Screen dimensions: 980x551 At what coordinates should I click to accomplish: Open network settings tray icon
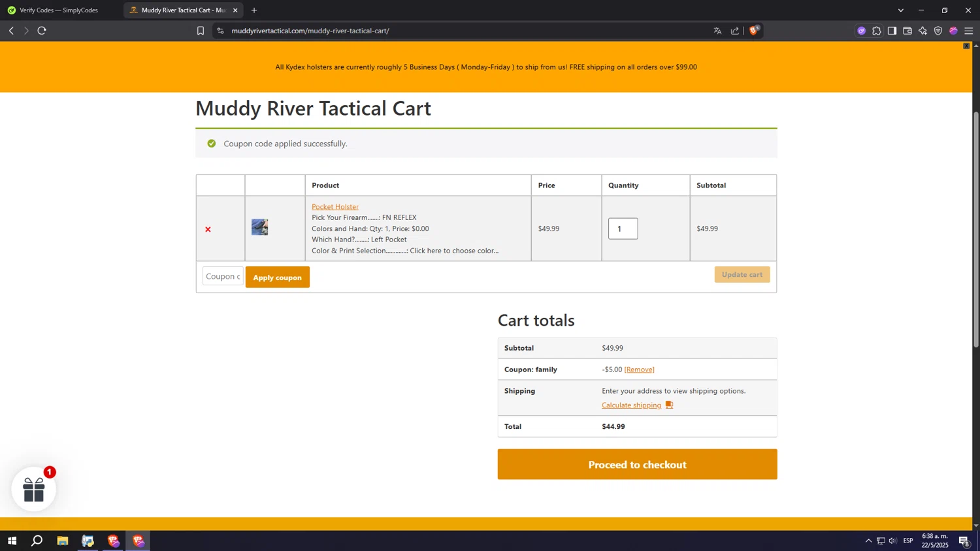click(x=881, y=541)
